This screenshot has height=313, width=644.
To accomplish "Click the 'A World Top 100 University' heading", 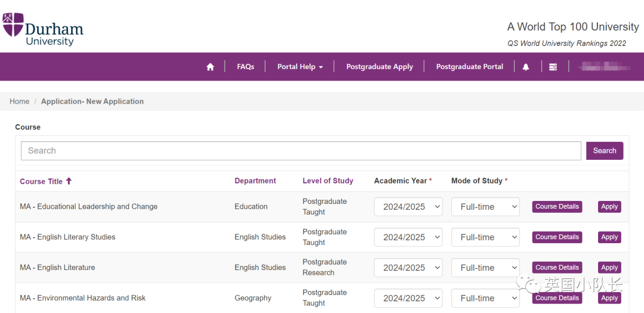I will [x=573, y=27].
